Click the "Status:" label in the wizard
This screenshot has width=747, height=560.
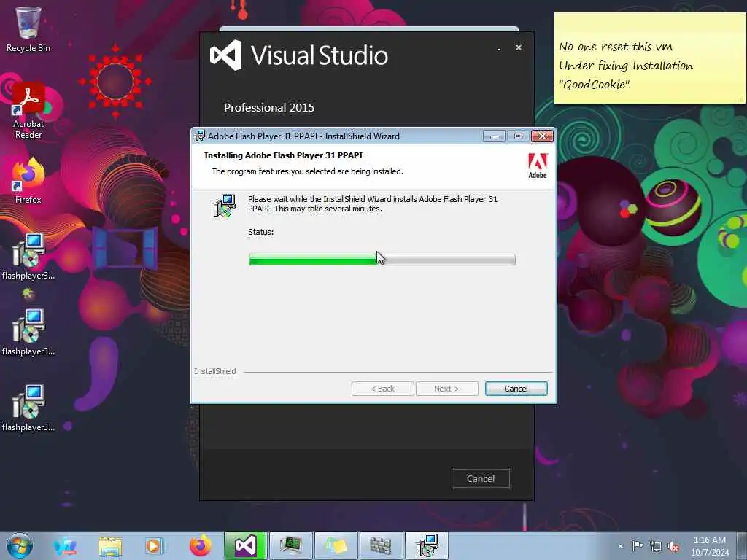click(260, 232)
